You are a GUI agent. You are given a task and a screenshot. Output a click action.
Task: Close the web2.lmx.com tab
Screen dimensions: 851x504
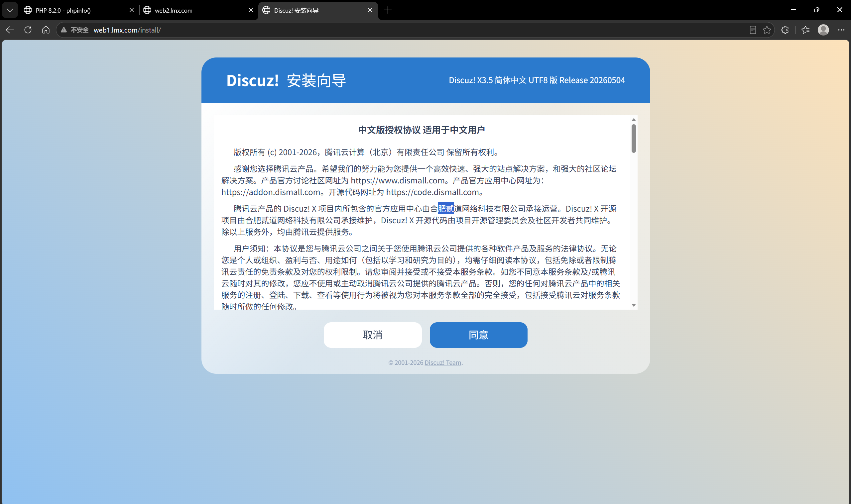[x=251, y=10]
